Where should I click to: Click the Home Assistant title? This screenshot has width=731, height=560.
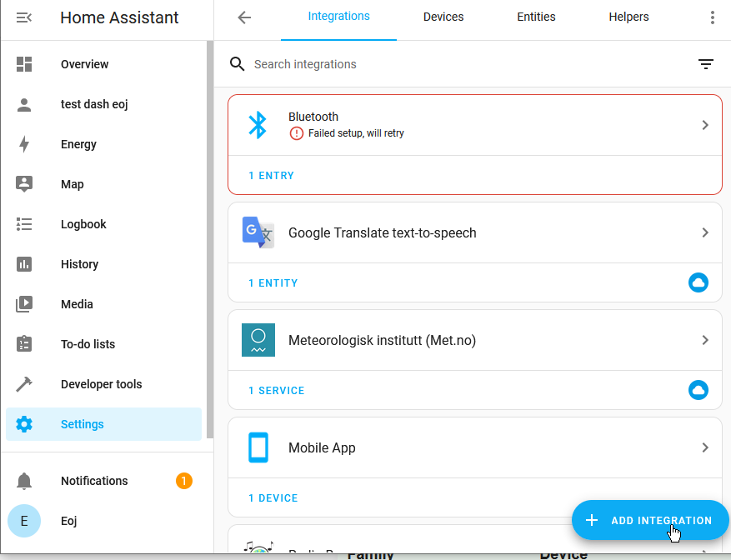[119, 17]
